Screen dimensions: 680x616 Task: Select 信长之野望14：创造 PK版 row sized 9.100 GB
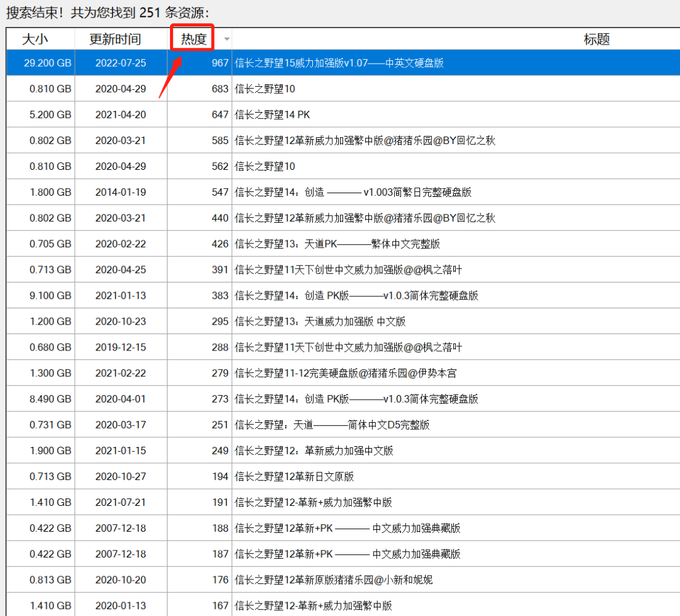pos(343,296)
